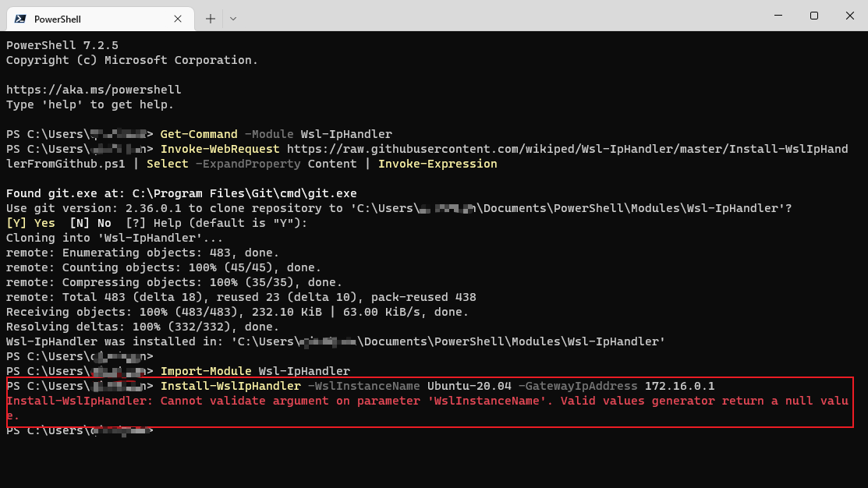
Task: Click the Invoke-Expression command text
Action: point(437,163)
